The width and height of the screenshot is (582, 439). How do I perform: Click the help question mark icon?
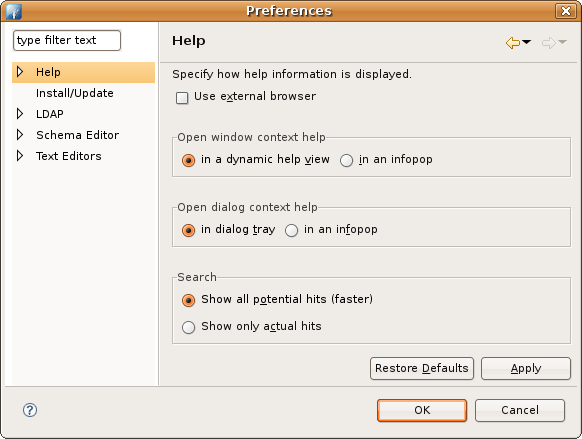30,410
